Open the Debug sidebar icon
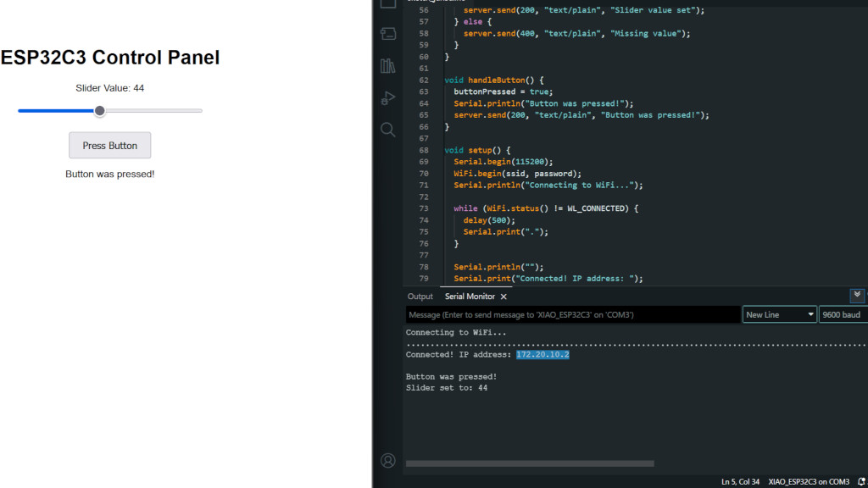The height and width of the screenshot is (488, 868). [388, 98]
